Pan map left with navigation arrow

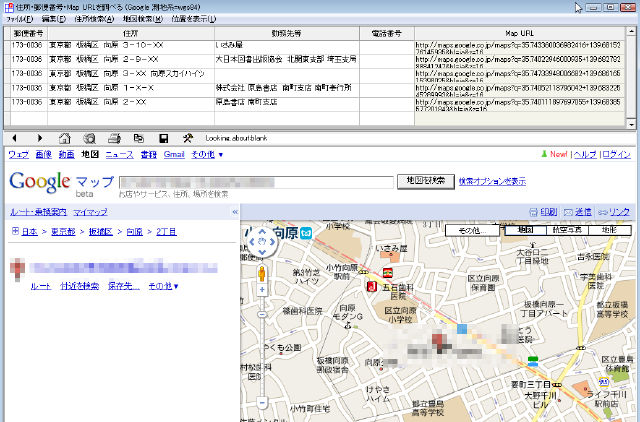click(x=252, y=242)
